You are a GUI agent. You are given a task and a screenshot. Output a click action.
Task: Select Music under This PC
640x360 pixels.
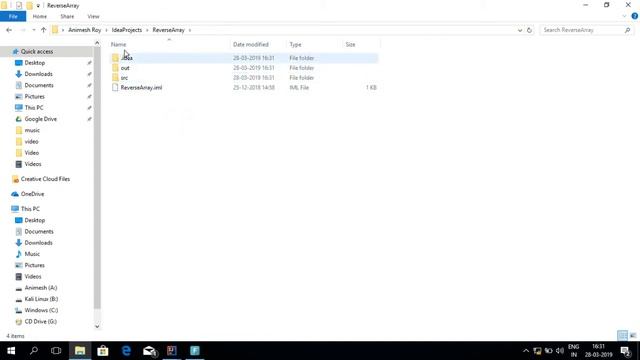click(x=32, y=254)
